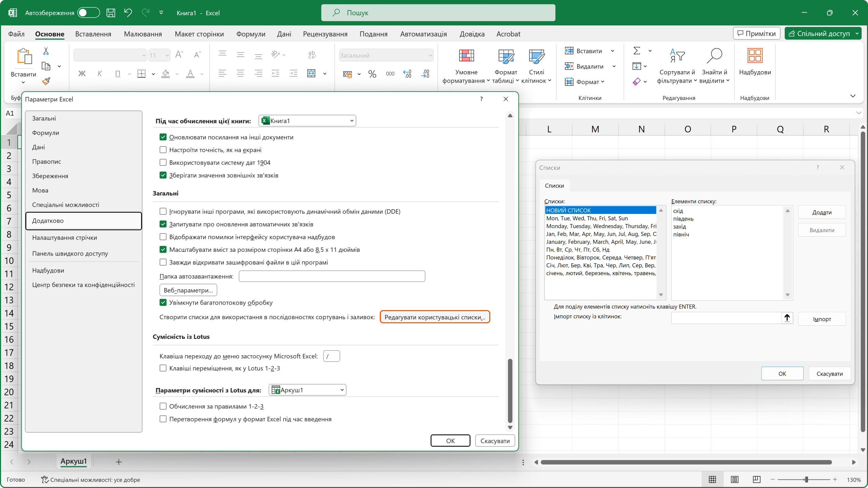Select Налаштування стрічки in options sidebar
868x488 pixels.
[x=64, y=238]
